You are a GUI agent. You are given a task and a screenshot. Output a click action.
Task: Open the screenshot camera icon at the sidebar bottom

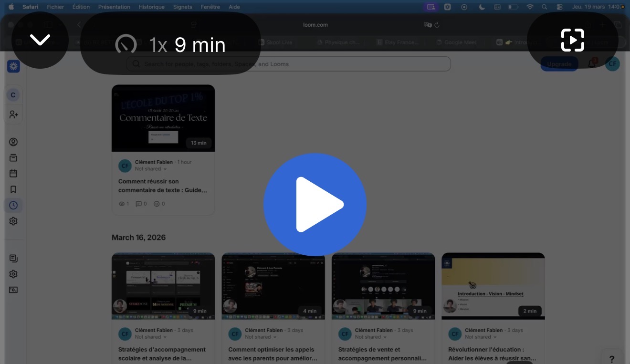click(13, 290)
